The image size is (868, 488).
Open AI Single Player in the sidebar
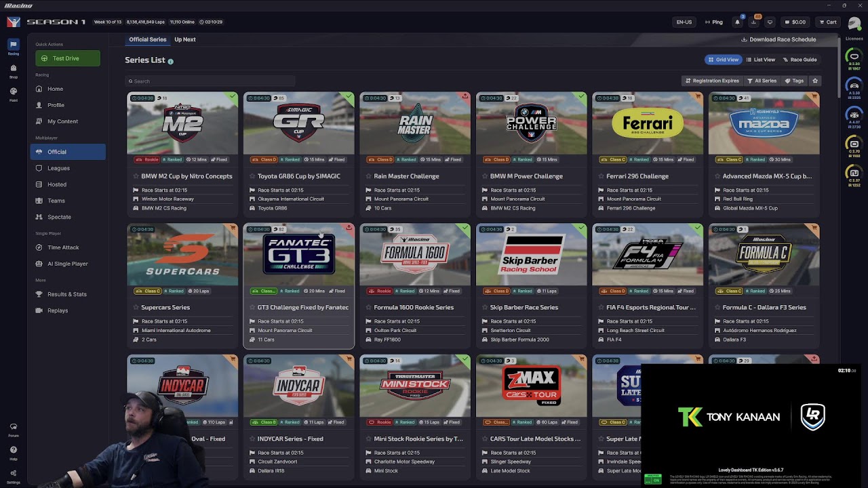68,264
